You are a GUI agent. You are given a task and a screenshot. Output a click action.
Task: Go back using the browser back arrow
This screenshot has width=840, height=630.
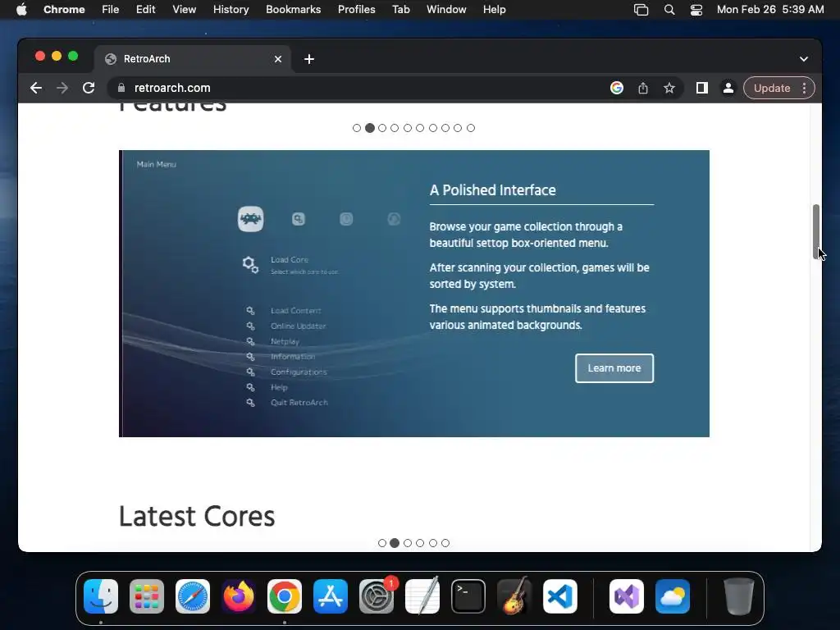coord(36,88)
